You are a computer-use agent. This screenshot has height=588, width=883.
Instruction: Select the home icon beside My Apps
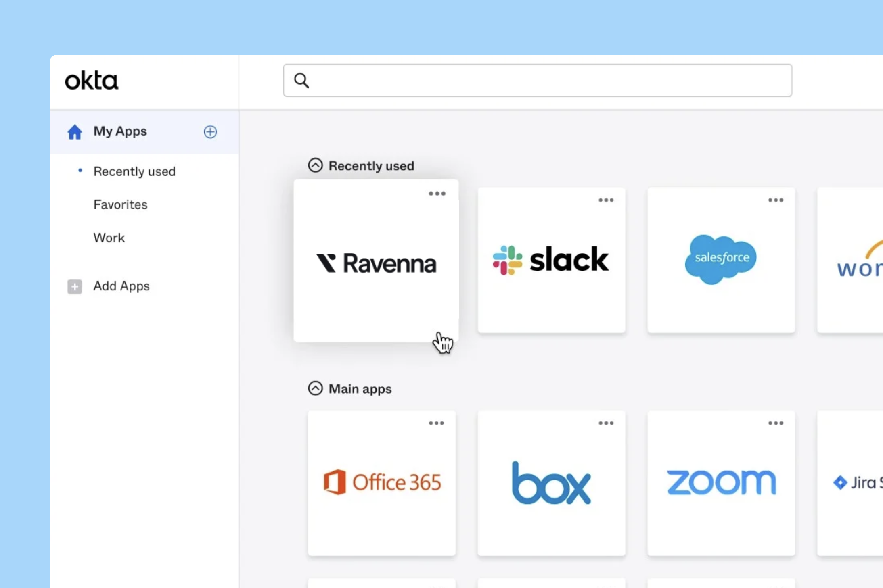tap(75, 132)
